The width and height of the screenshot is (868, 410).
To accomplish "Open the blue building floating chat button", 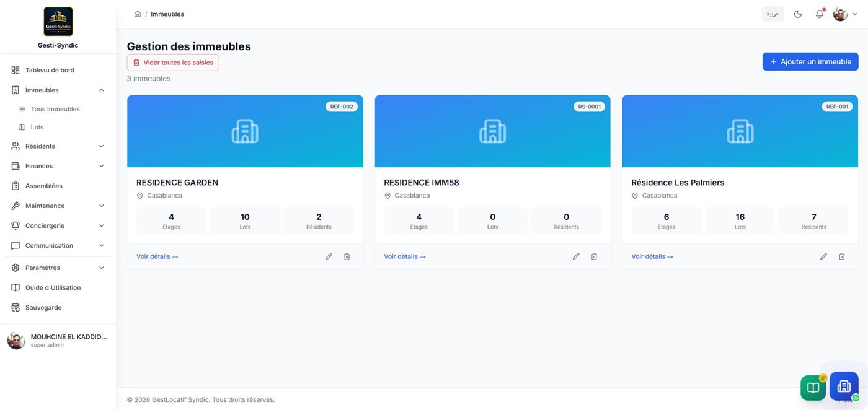I will 844,386.
